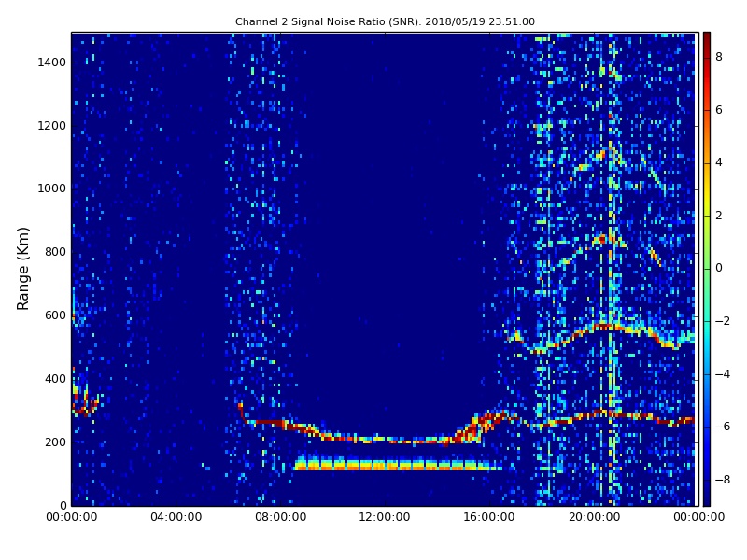Click the 800 range tick label
The width and height of the screenshot is (747, 560).
click(55, 252)
